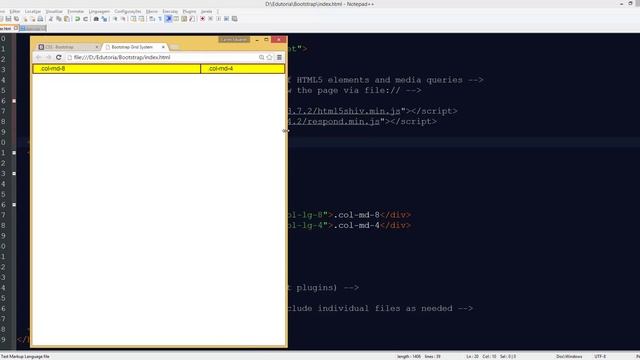Open the Replace toolbar icon
The width and height of the screenshot is (640, 360).
coord(104,19)
